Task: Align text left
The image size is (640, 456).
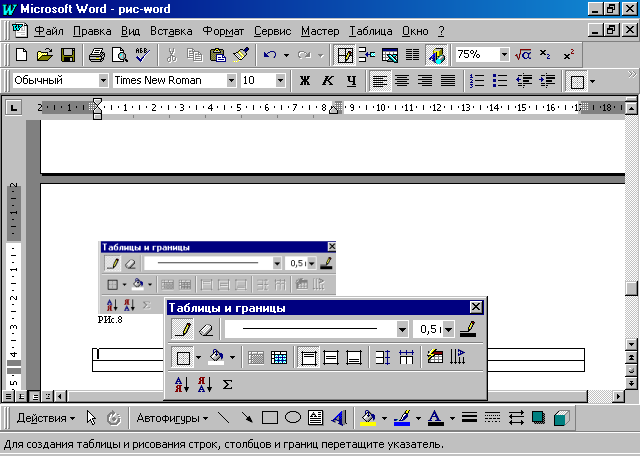Action: click(380, 80)
